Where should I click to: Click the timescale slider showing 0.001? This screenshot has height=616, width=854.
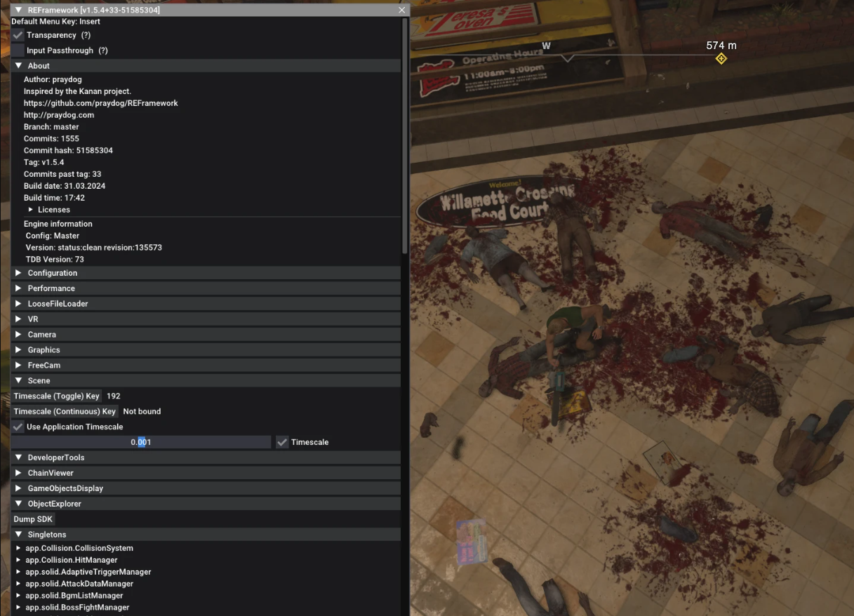coord(141,442)
